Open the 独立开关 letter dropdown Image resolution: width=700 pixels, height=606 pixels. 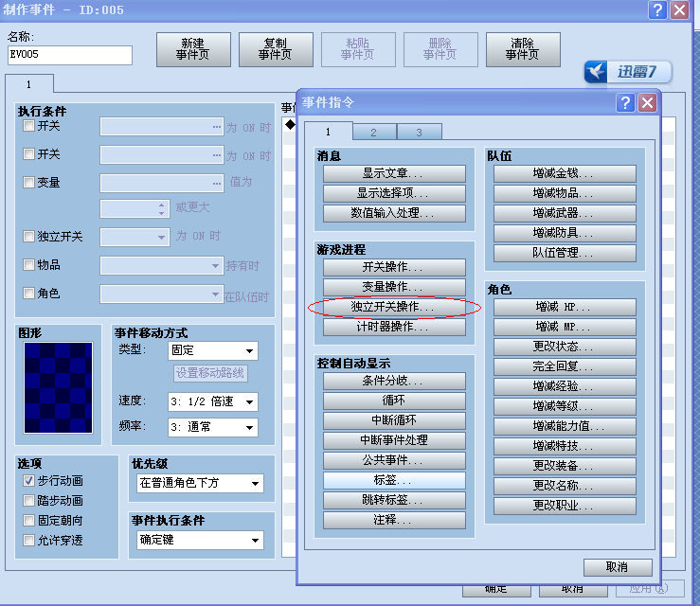pos(135,237)
